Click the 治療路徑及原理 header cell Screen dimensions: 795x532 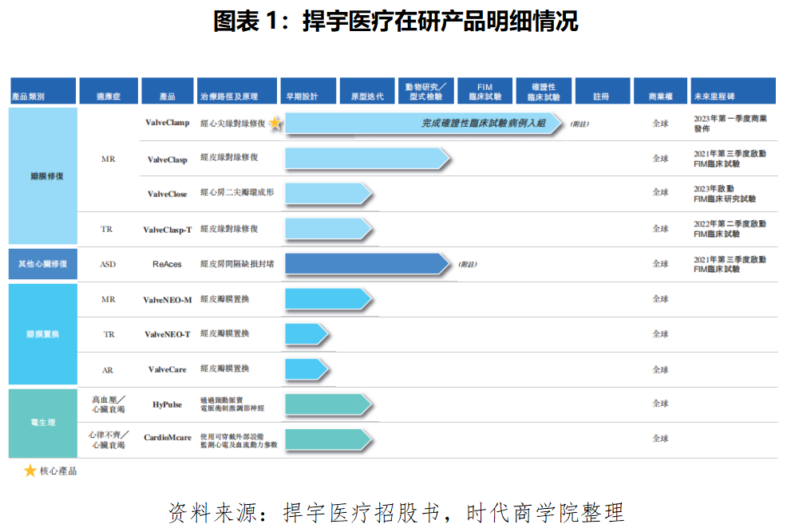click(237, 91)
